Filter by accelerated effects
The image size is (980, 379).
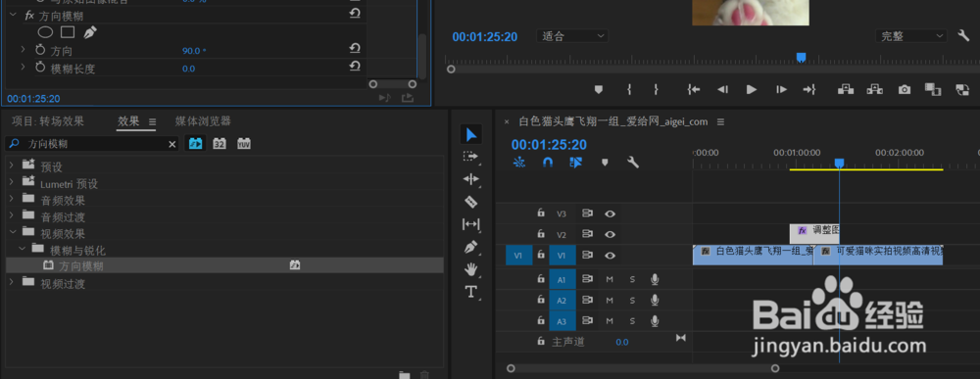(196, 144)
